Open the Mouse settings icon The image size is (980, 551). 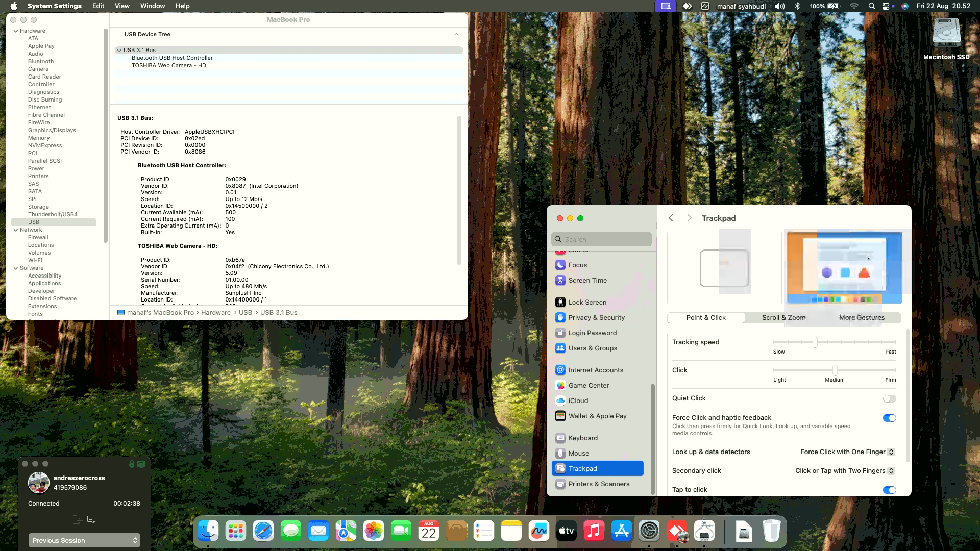560,453
